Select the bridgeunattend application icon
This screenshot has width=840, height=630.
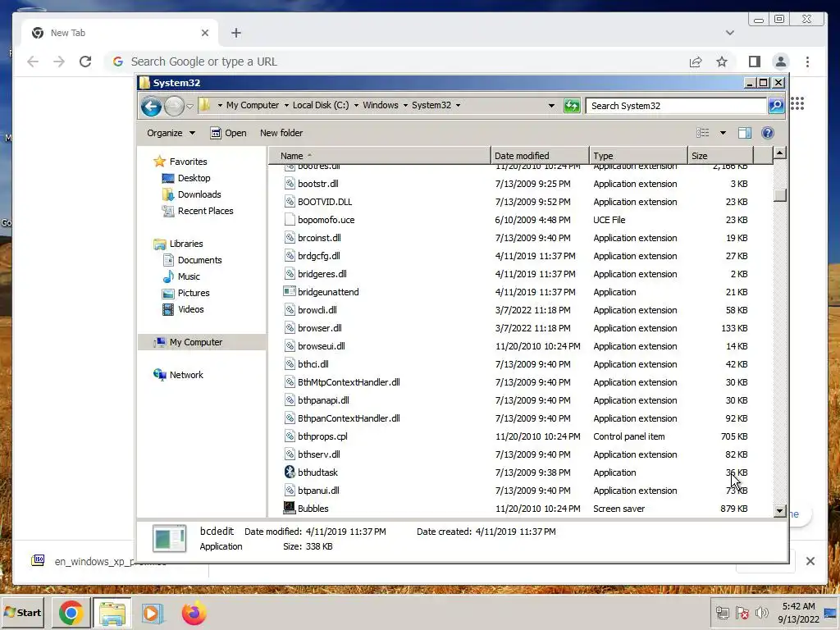pos(290,291)
